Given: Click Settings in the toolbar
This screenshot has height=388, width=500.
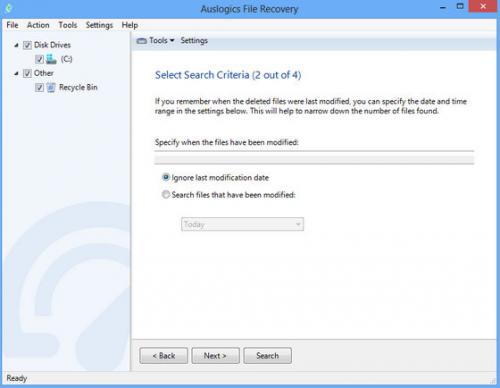Looking at the screenshot, I should coord(194,40).
